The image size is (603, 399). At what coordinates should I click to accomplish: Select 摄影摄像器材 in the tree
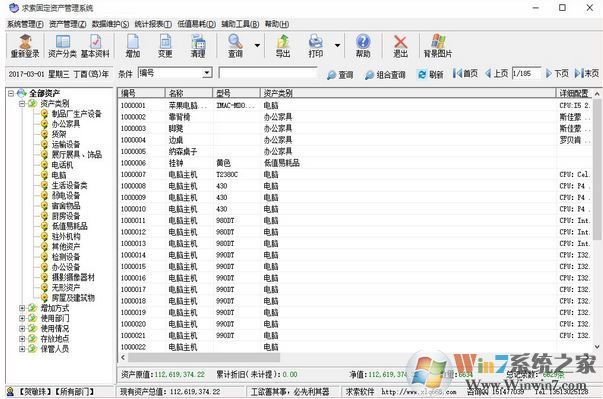[x=73, y=278]
